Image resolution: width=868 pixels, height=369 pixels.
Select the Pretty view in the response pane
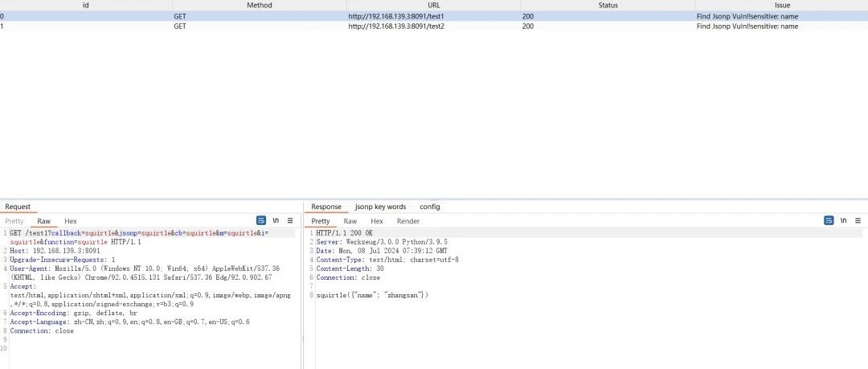[321, 221]
